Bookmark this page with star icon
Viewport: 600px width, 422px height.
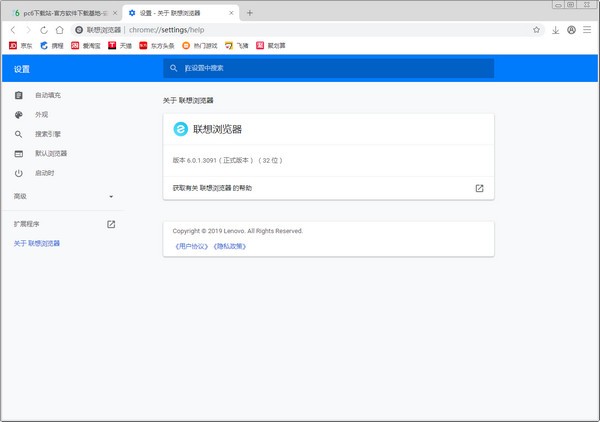pos(536,30)
